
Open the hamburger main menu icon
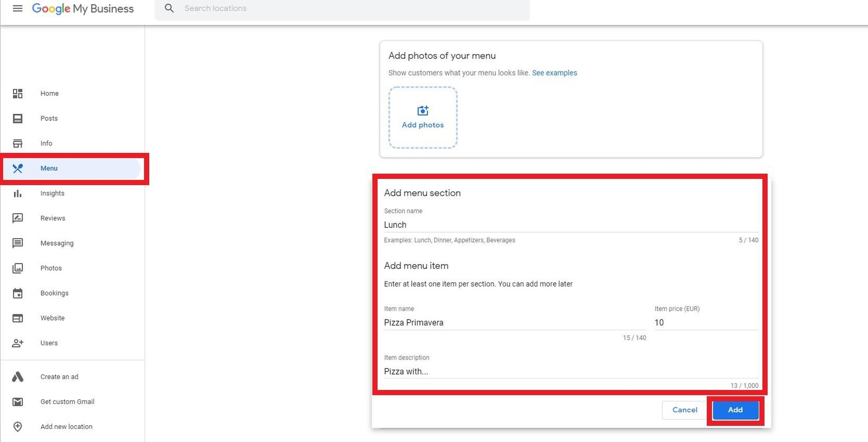tap(17, 8)
